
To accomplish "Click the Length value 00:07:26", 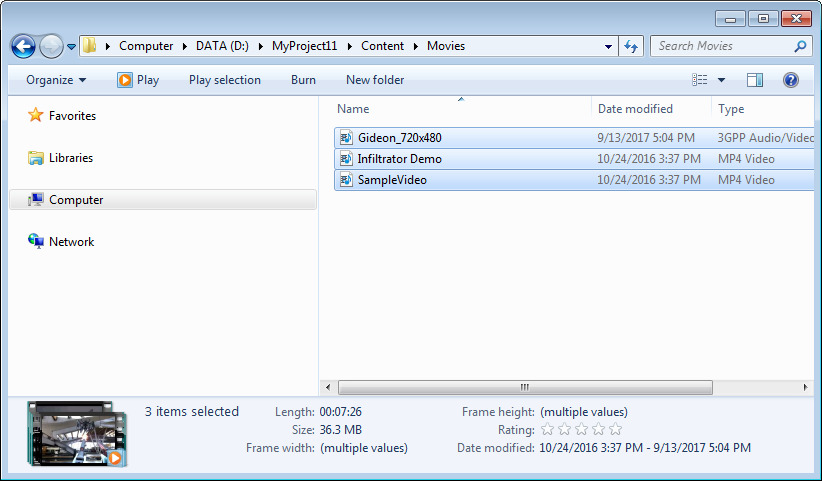I will coord(341,412).
